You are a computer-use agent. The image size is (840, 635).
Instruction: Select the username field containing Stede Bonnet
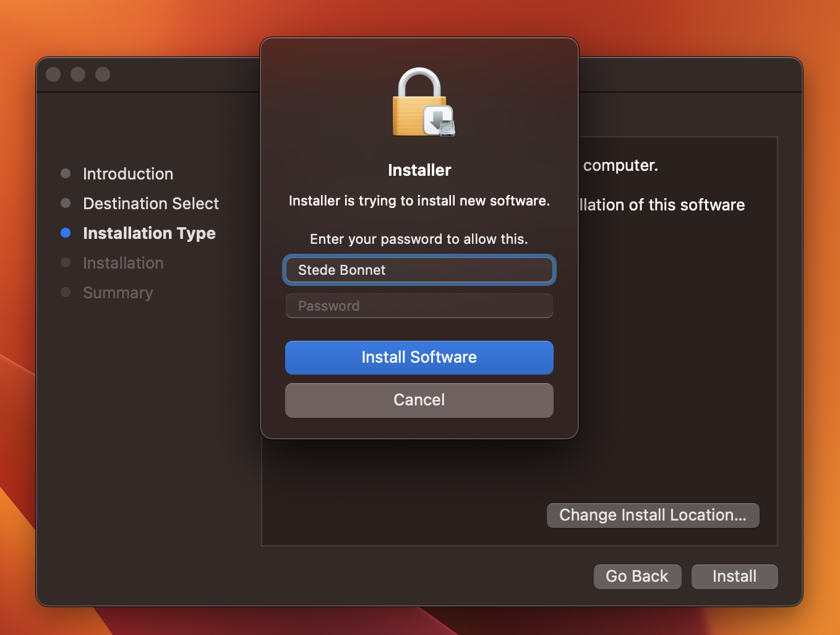click(419, 270)
